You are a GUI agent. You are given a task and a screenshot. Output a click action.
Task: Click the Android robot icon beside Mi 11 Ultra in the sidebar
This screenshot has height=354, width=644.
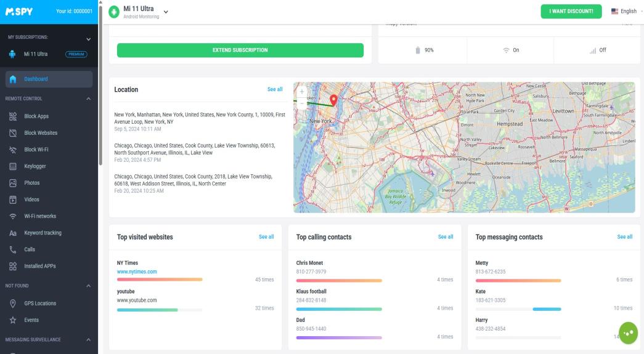12,54
